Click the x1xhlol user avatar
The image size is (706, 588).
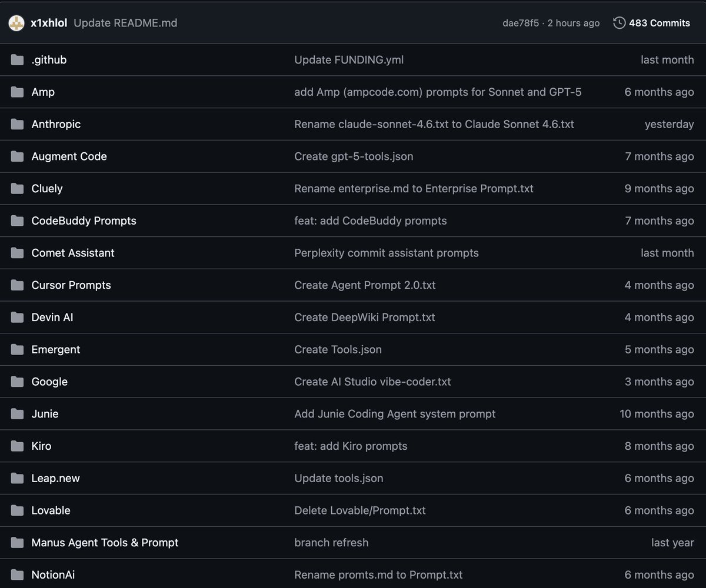tap(16, 23)
